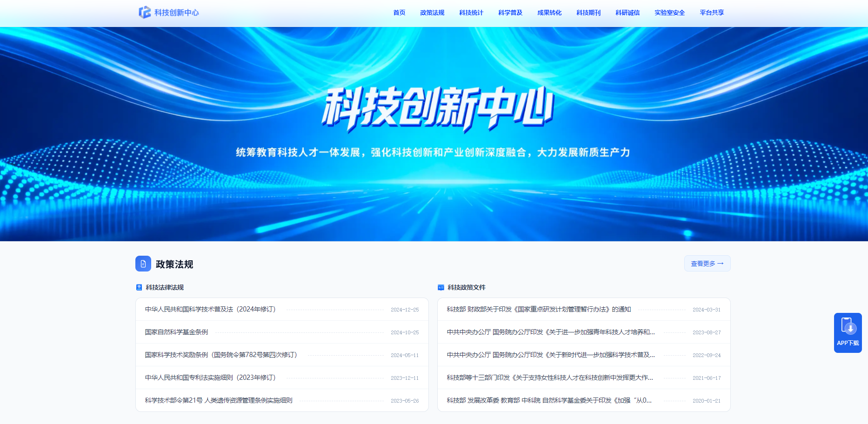Click the 查看更多 button
Viewport: 868px width, 424px height.
pyautogui.click(x=707, y=263)
